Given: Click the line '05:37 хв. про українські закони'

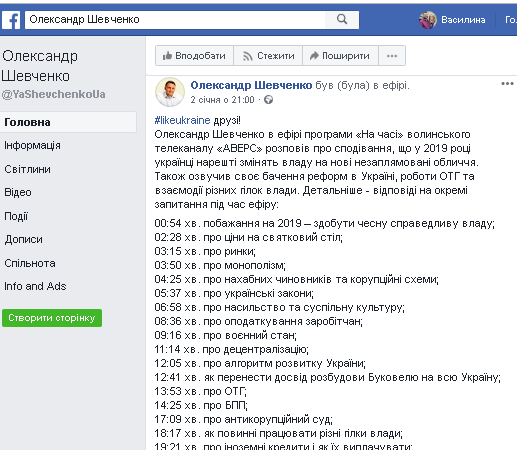Looking at the screenshot, I should point(234,293).
